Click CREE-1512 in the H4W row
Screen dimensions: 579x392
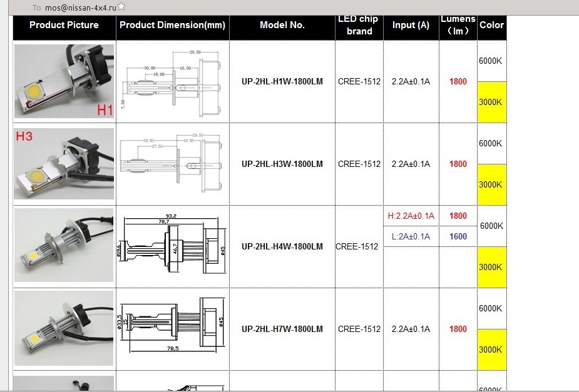pos(357,247)
